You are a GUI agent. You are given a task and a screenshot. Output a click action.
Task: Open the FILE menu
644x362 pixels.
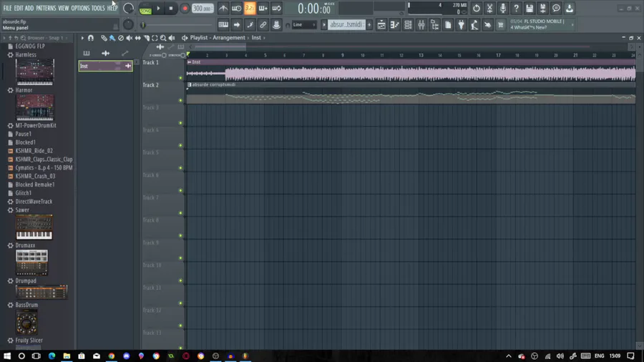pos(7,8)
